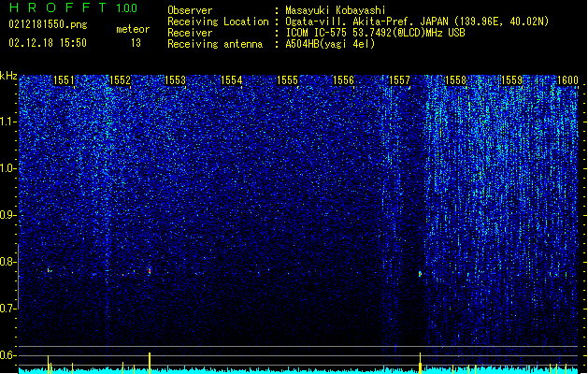588x374 pixels.
Task: Click time marker 1557
Action: click(400, 80)
